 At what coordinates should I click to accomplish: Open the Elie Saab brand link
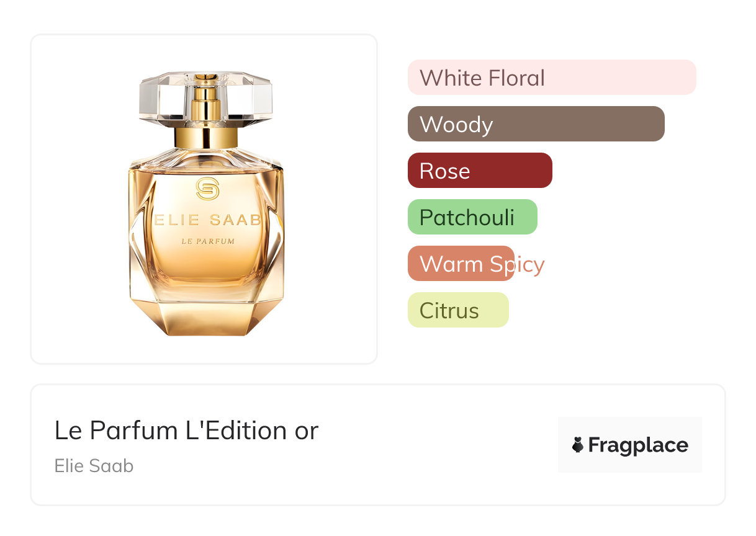click(x=94, y=466)
